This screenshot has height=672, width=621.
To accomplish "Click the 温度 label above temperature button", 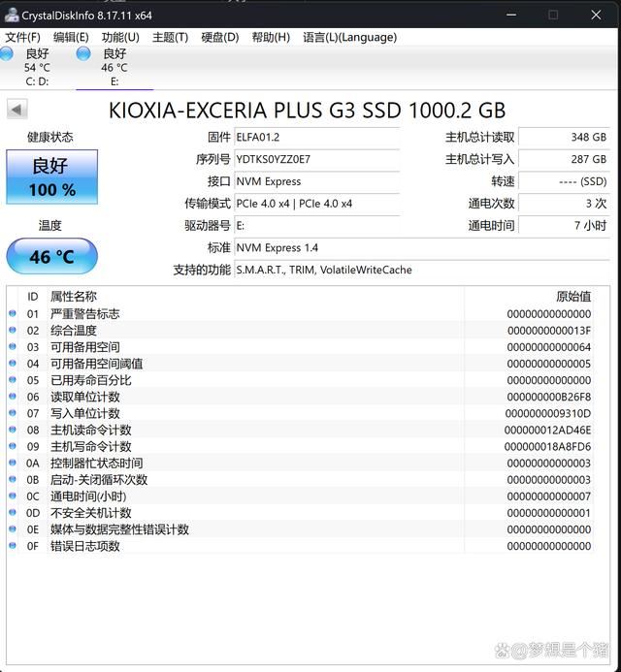I will (50, 225).
